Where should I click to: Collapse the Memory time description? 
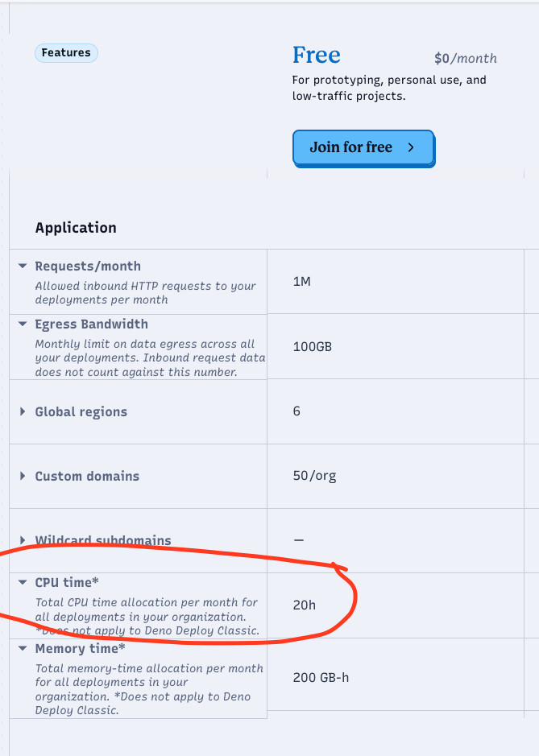pyautogui.click(x=21, y=649)
